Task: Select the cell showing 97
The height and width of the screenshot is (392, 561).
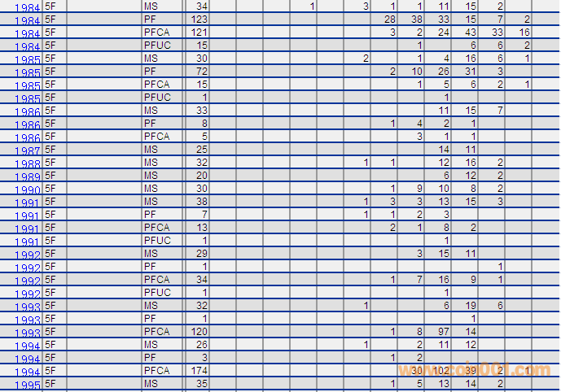Action: (x=445, y=332)
